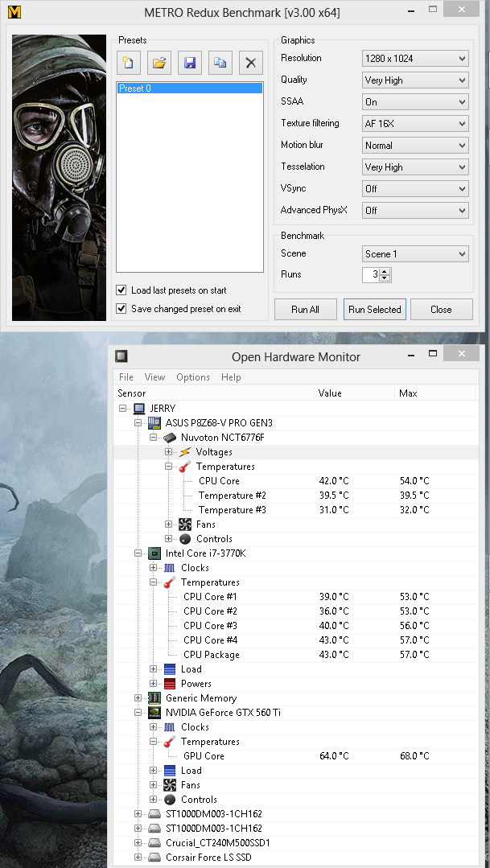Click the Value column header

pyautogui.click(x=354, y=393)
